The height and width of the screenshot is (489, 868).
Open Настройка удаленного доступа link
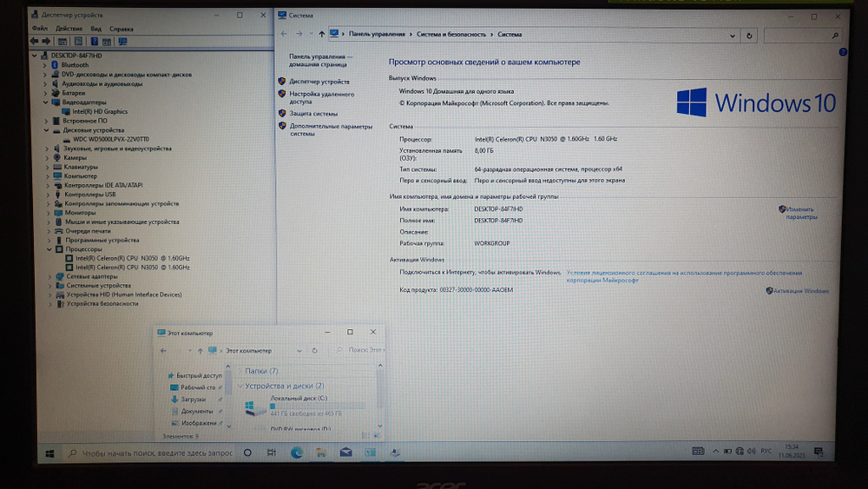click(322, 97)
